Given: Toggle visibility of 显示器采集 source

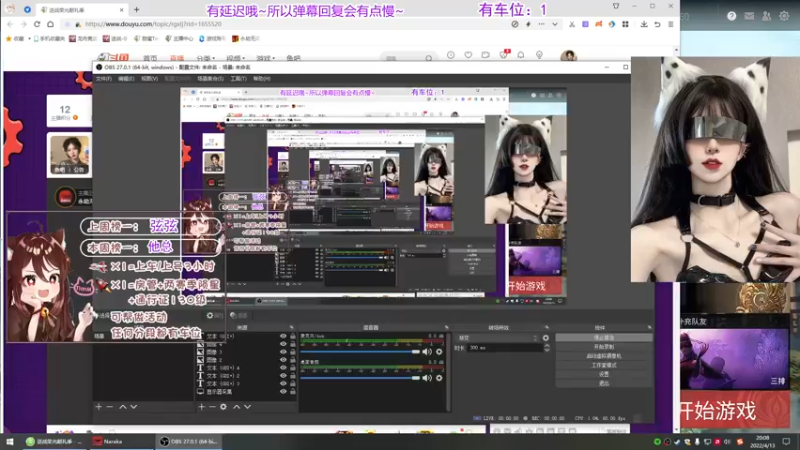Looking at the screenshot, I should 283,391.
